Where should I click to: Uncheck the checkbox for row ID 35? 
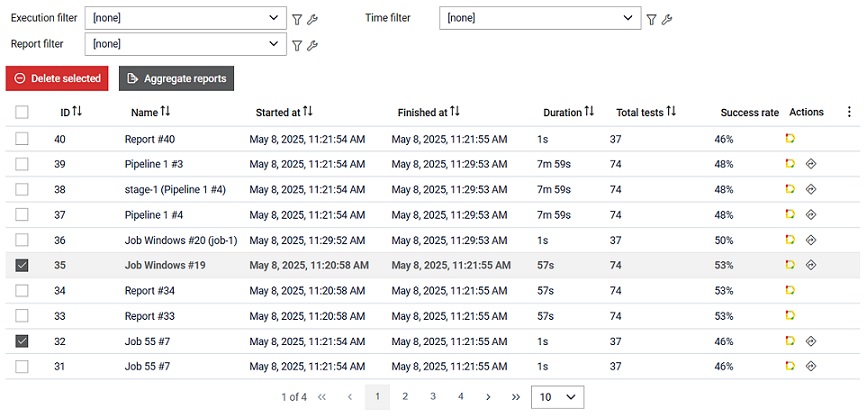click(x=22, y=265)
